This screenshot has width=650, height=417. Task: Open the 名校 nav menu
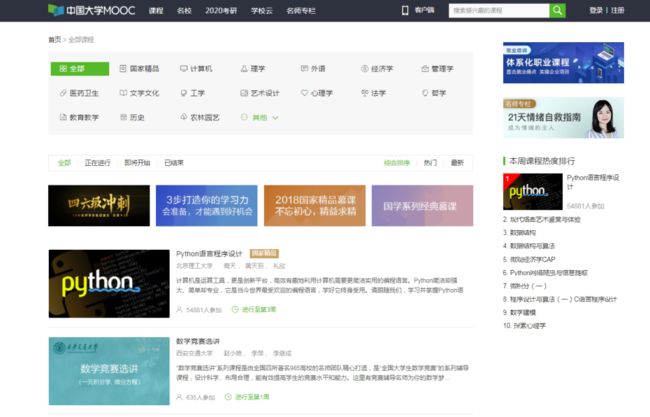(184, 10)
